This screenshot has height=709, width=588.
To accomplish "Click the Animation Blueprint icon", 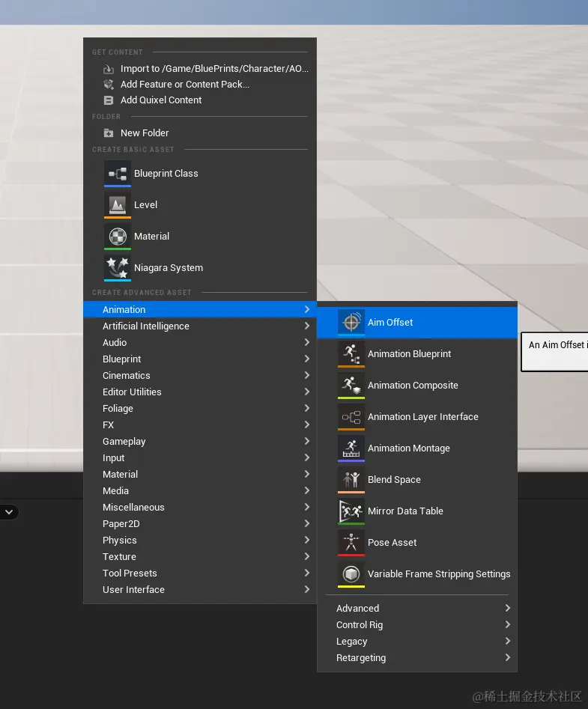I will click(351, 354).
